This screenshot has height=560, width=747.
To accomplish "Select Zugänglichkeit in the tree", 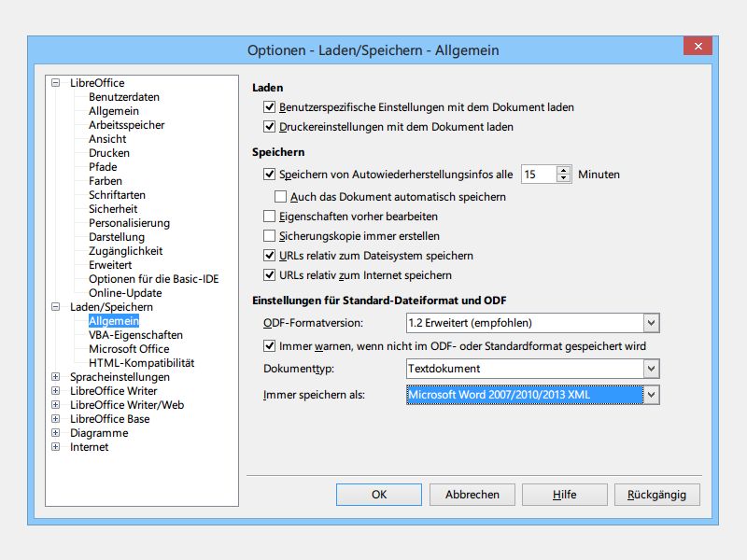I will 126,251.
